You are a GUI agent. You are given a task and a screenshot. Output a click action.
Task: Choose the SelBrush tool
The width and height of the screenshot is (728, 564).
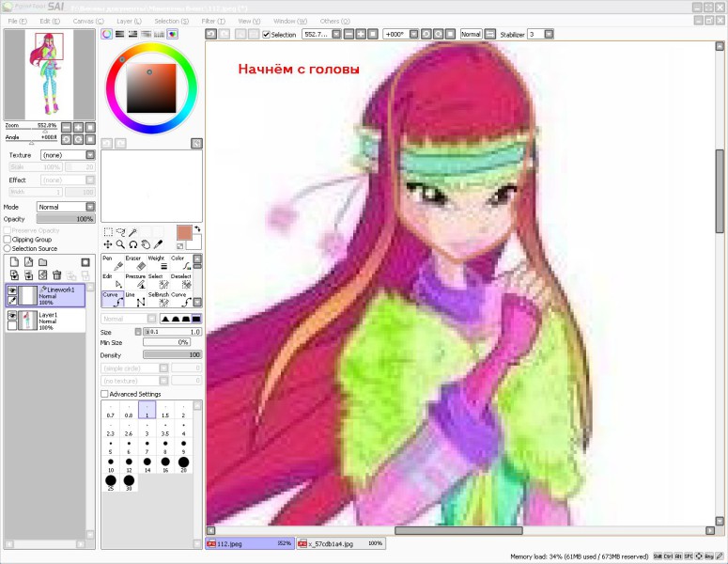tap(159, 299)
